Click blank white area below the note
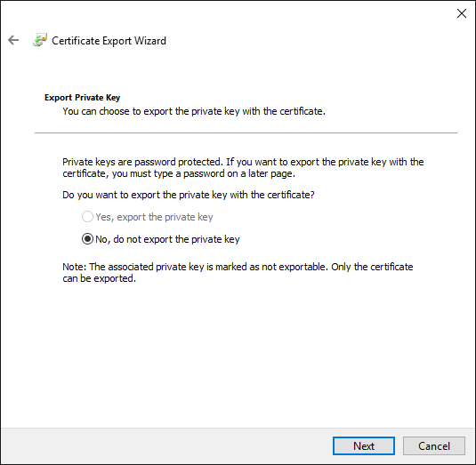 (238, 355)
